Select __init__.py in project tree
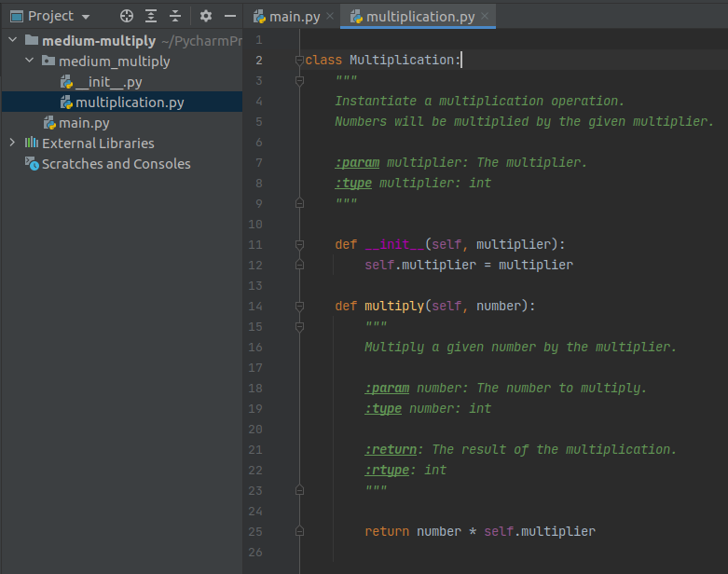Image resolution: width=728 pixels, height=574 pixels. [108, 82]
